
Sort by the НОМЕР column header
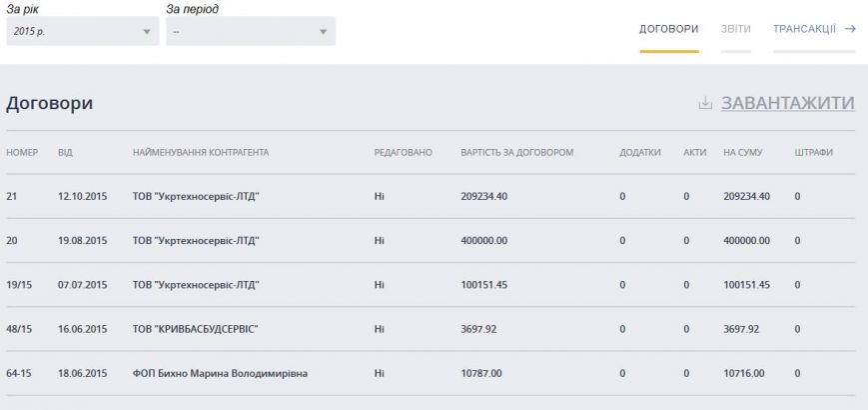(x=22, y=152)
